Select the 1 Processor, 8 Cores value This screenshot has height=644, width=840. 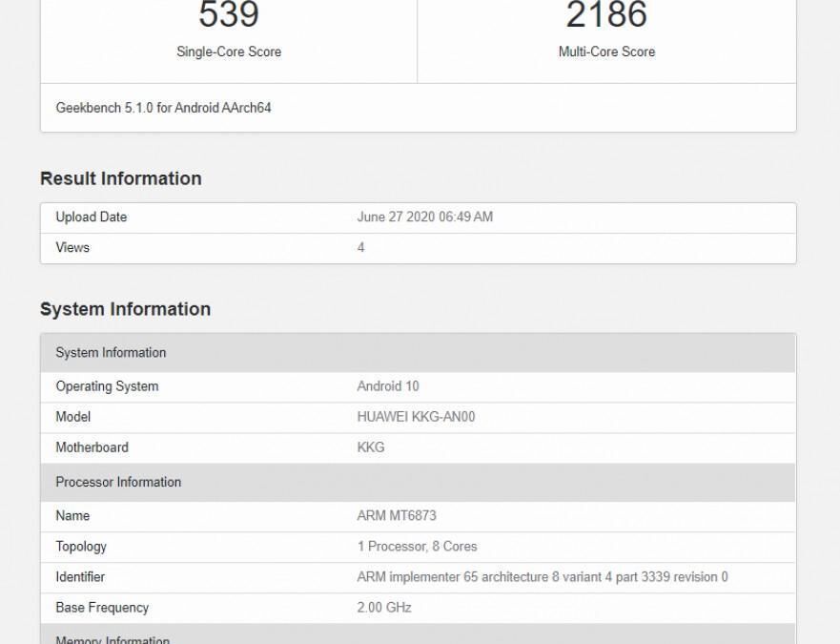tap(417, 547)
